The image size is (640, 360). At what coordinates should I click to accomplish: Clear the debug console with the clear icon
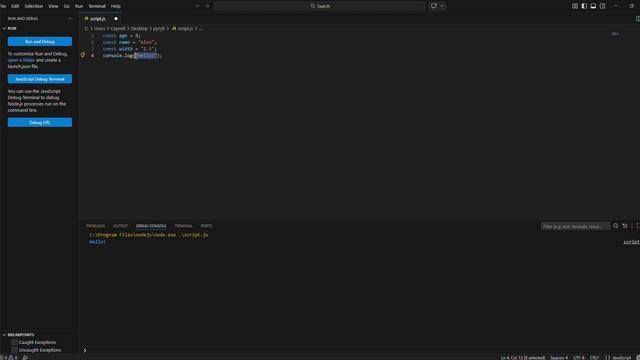pyautogui.click(x=625, y=226)
